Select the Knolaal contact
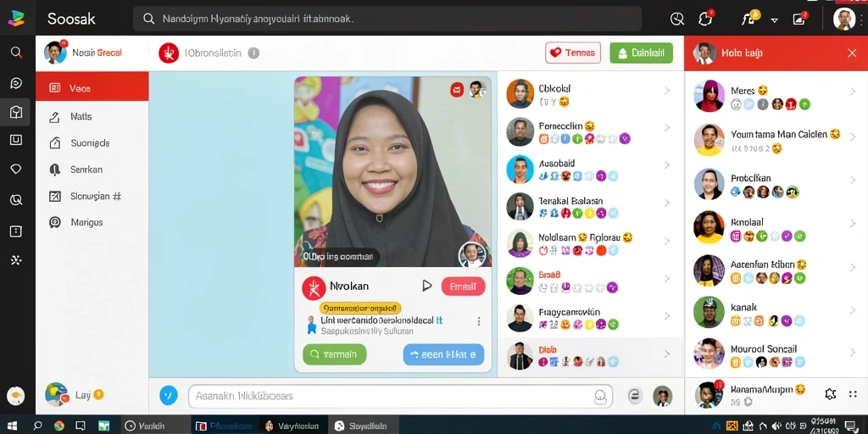Image resolution: width=868 pixels, height=434 pixels. [776, 227]
